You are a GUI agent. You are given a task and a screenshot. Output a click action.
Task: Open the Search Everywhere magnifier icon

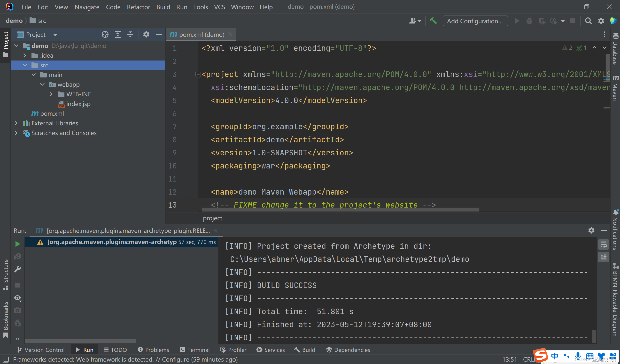tap(588, 21)
